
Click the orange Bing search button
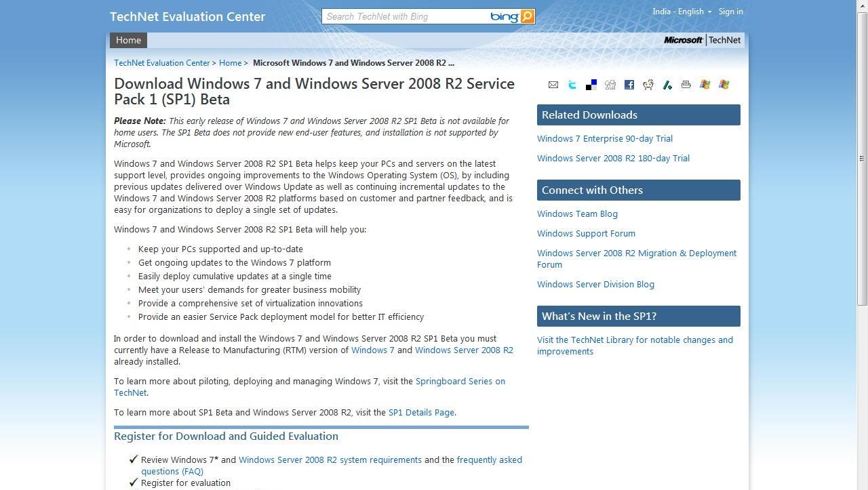(x=528, y=16)
